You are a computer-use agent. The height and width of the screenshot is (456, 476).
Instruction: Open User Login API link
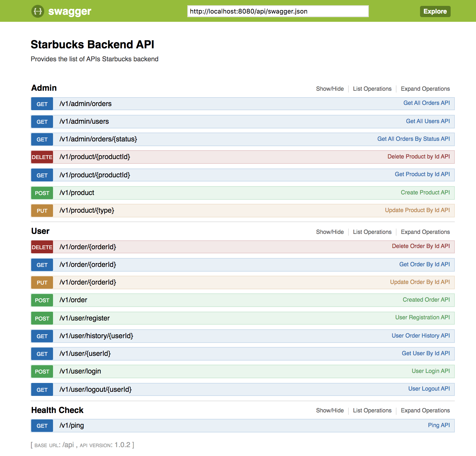431,371
